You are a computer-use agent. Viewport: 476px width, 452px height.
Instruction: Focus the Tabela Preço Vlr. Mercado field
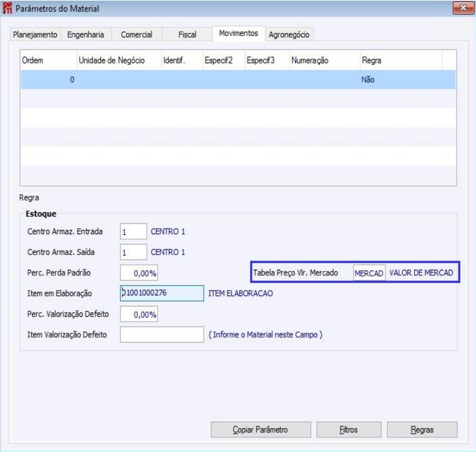tap(369, 273)
